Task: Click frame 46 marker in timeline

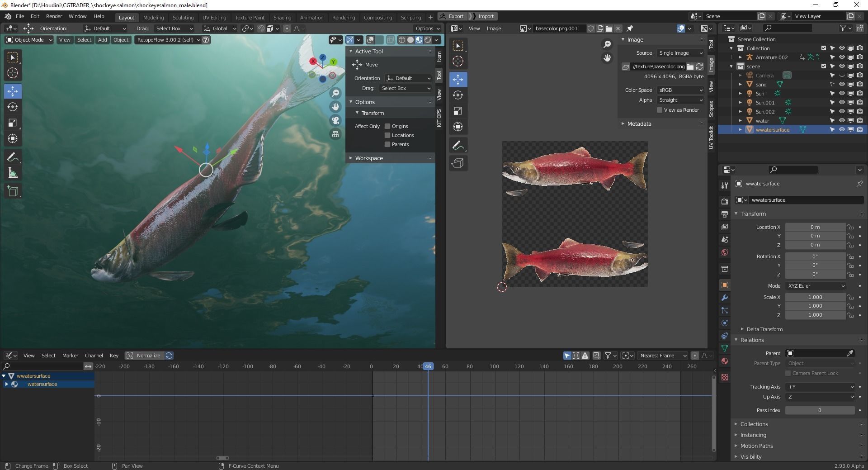Action: (428, 366)
